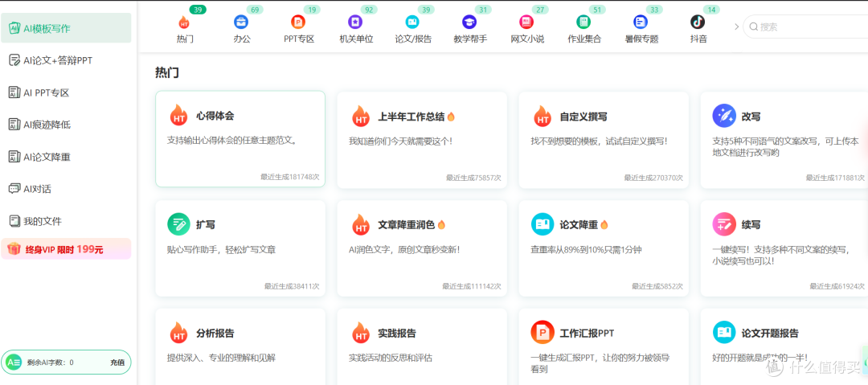Screen dimensions: 868x385
Task: Open the 分析报告 template card
Action: 240,346
